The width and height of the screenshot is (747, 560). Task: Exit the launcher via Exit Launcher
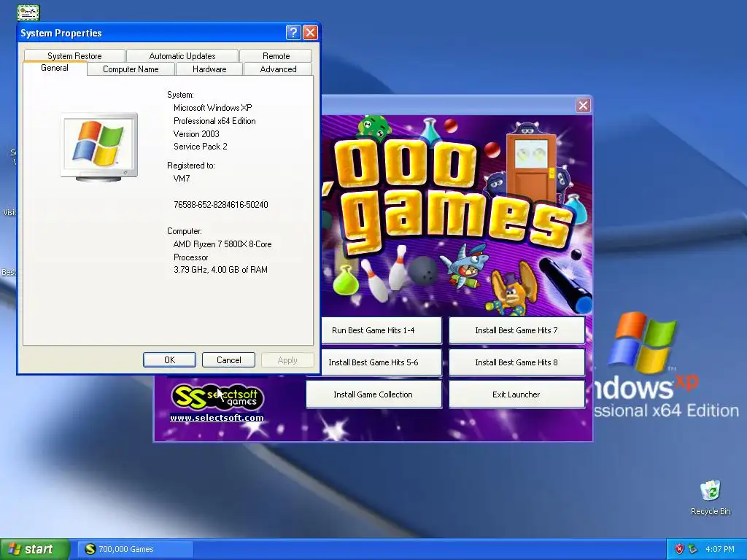click(x=516, y=394)
